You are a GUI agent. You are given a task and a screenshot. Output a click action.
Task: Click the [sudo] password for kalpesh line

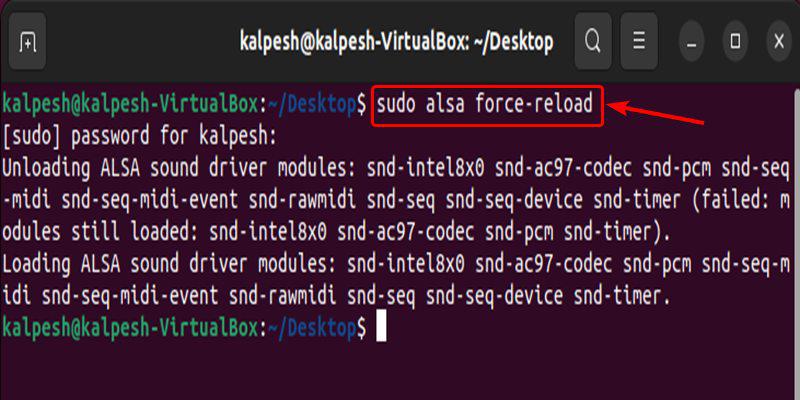point(140,135)
